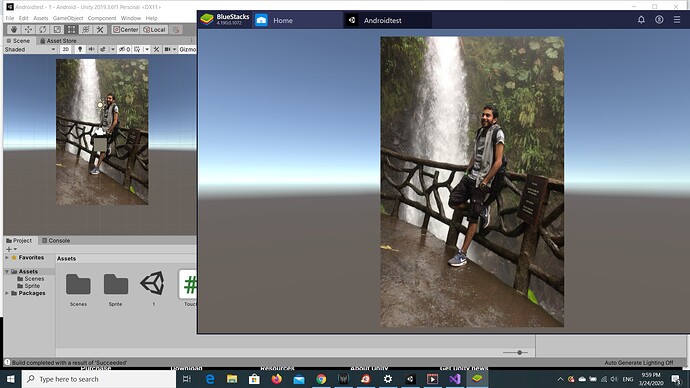Viewport: 690px width, 388px height.
Task: Select the Rotate tool
Action: [x=43, y=29]
